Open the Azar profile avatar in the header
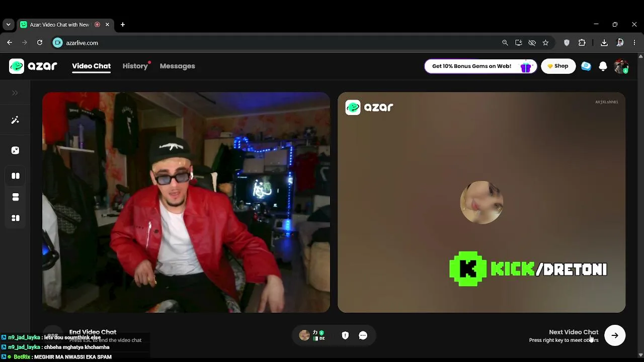This screenshot has width=644, height=362. coord(621,66)
